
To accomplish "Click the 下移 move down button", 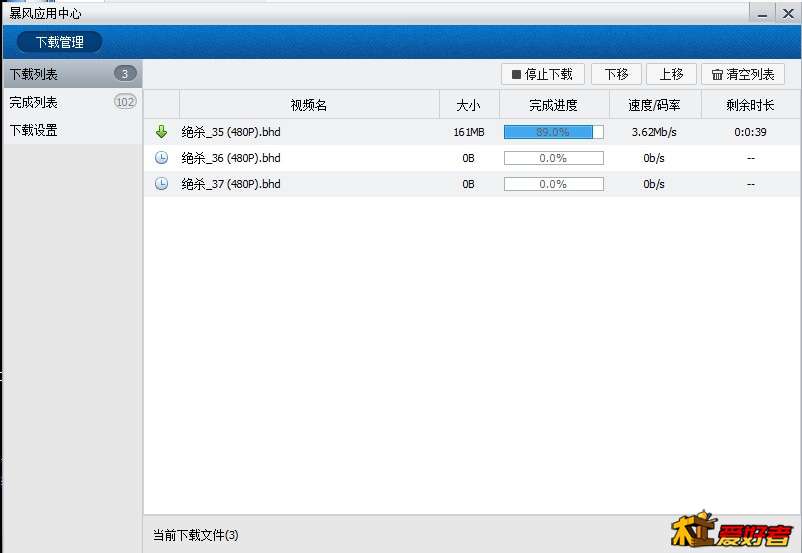I will (616, 74).
